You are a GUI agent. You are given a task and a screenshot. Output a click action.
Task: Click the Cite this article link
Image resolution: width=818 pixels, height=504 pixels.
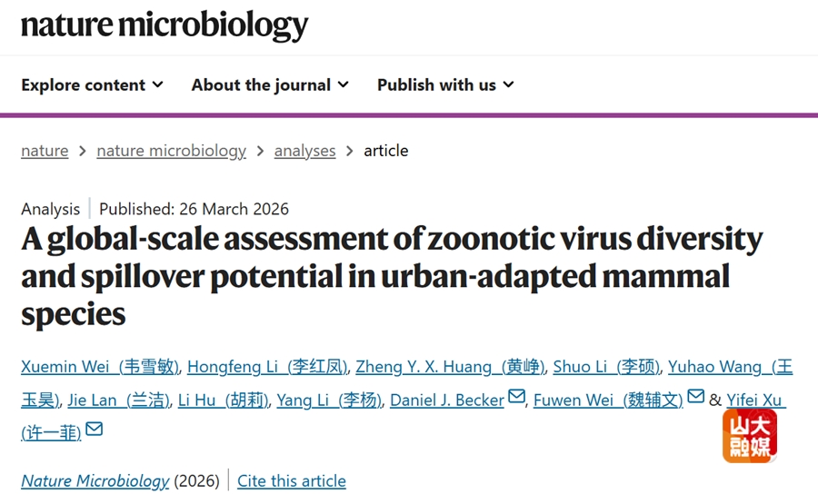tap(292, 480)
